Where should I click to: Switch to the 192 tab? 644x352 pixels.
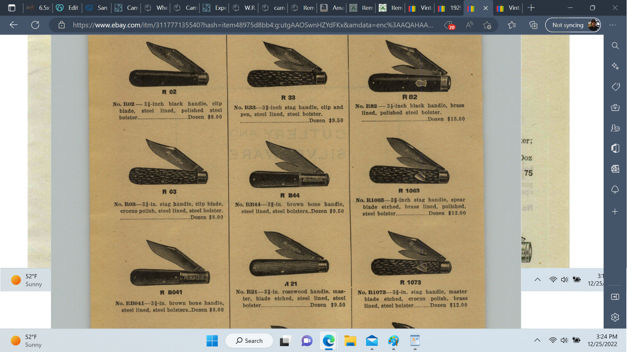click(x=449, y=8)
